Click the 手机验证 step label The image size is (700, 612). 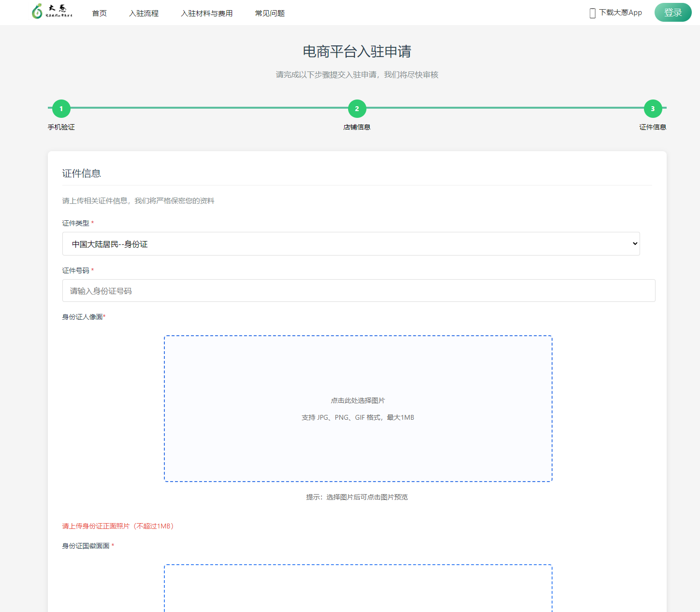pyautogui.click(x=61, y=127)
